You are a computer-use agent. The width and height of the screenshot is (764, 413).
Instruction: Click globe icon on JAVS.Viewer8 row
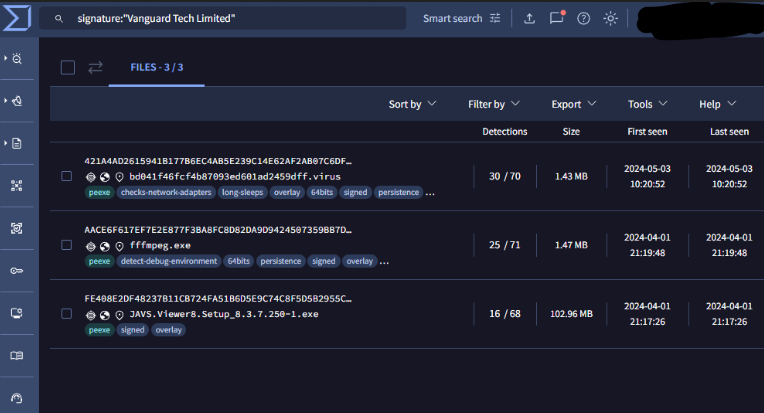[105, 315]
